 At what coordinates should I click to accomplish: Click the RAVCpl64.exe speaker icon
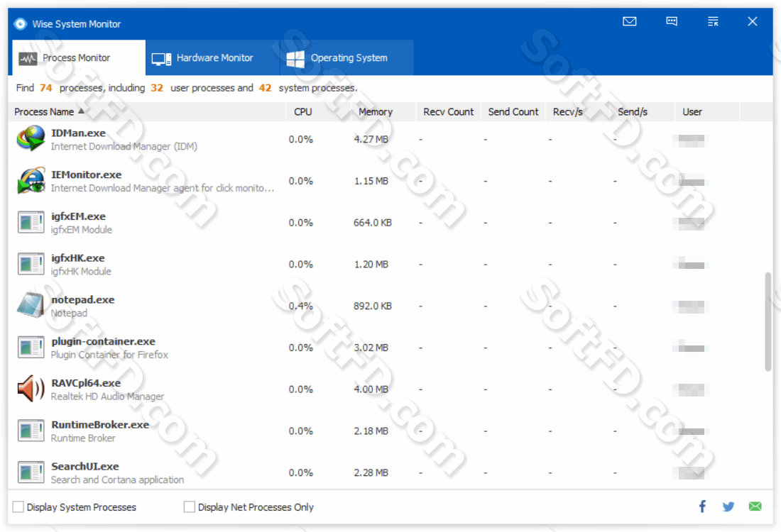(x=31, y=389)
